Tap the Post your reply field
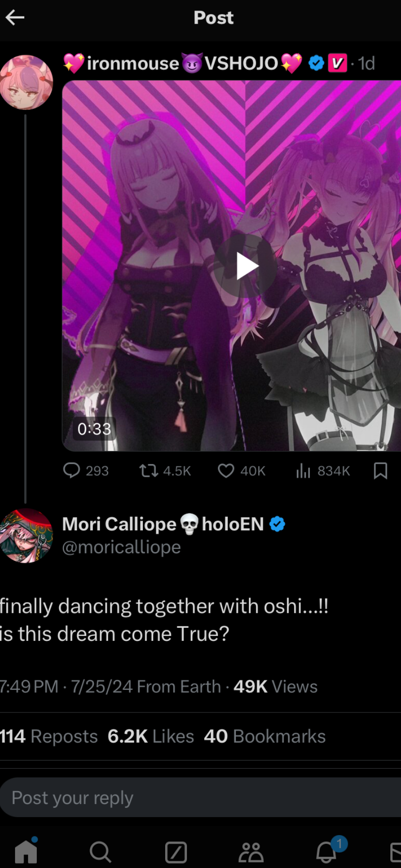This screenshot has height=868, width=401. click(x=200, y=798)
